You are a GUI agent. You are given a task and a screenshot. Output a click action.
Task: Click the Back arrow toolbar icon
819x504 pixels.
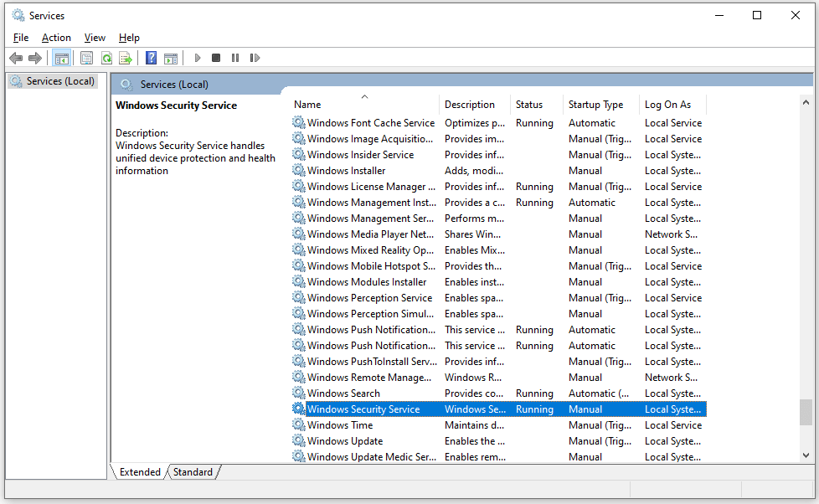[16, 58]
